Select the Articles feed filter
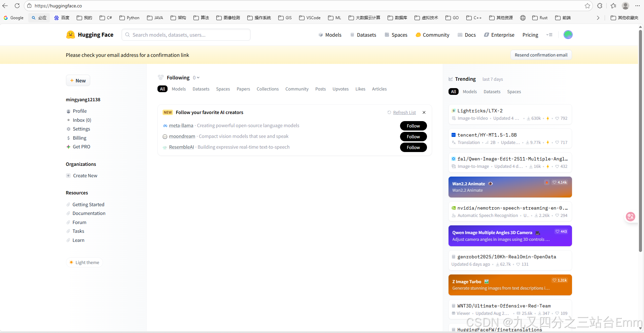Viewport: 644px width, 333px height. pos(379,89)
